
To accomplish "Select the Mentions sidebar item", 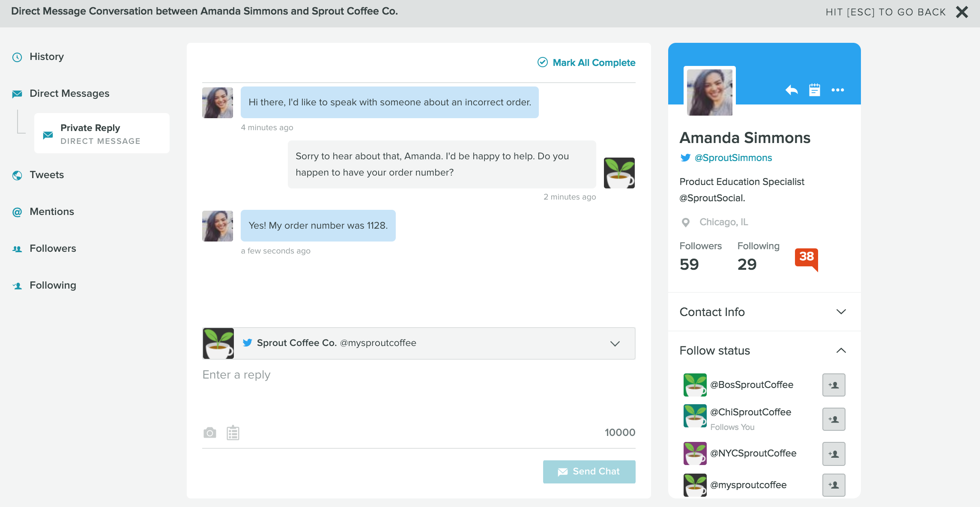I will 52,212.
